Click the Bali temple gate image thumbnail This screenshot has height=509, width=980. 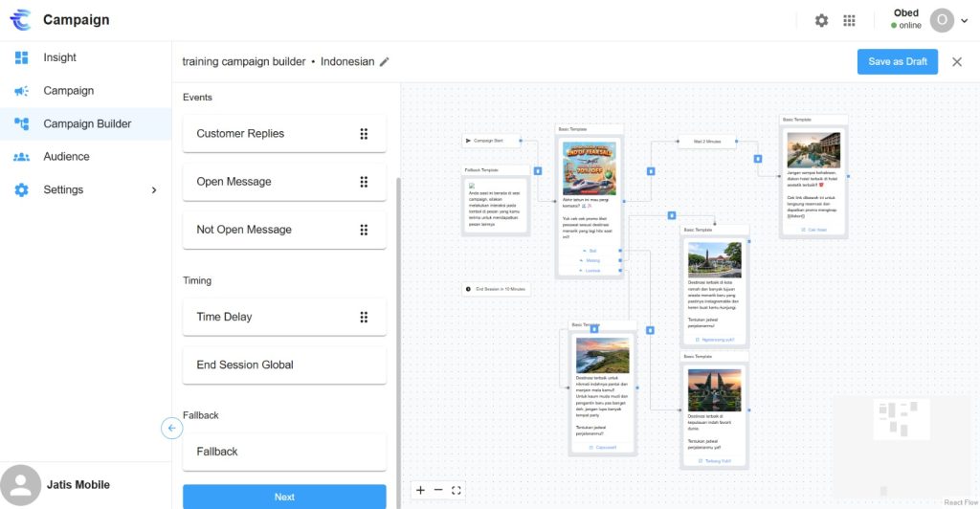tap(714, 389)
